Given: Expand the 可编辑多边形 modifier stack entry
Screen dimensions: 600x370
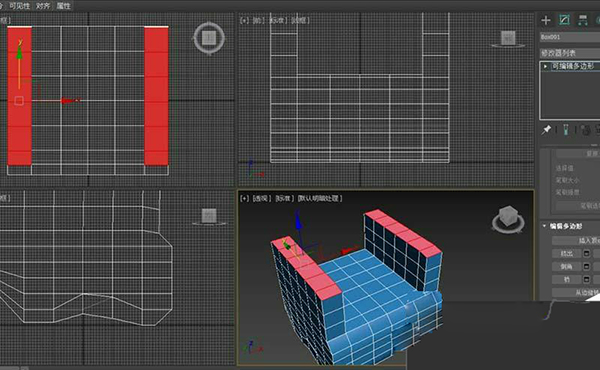Looking at the screenshot, I should (545, 66).
